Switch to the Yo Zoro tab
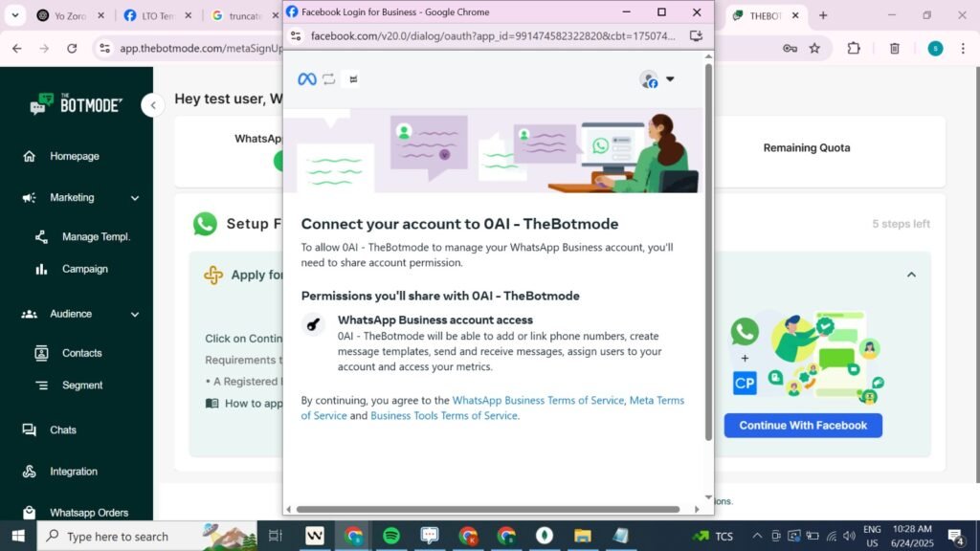Screen dimensions: 980x551 (x=71, y=15)
